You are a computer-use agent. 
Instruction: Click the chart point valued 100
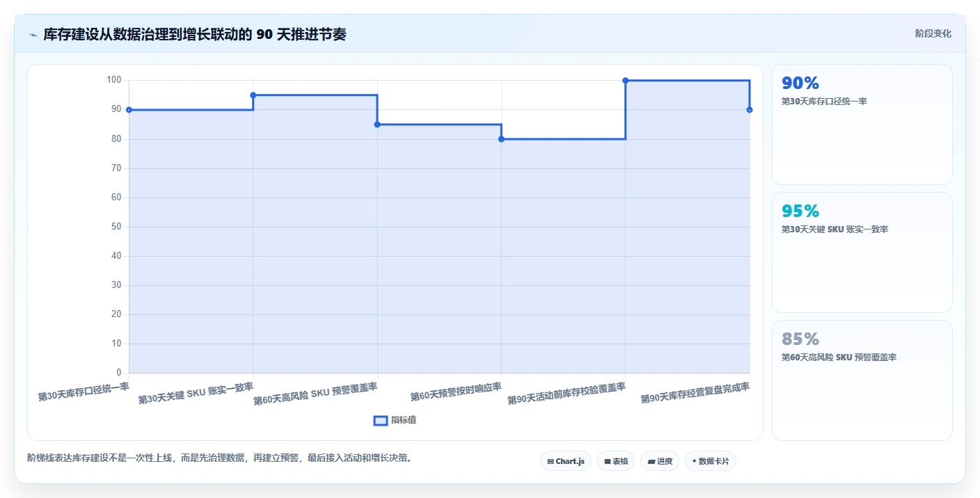(625, 81)
